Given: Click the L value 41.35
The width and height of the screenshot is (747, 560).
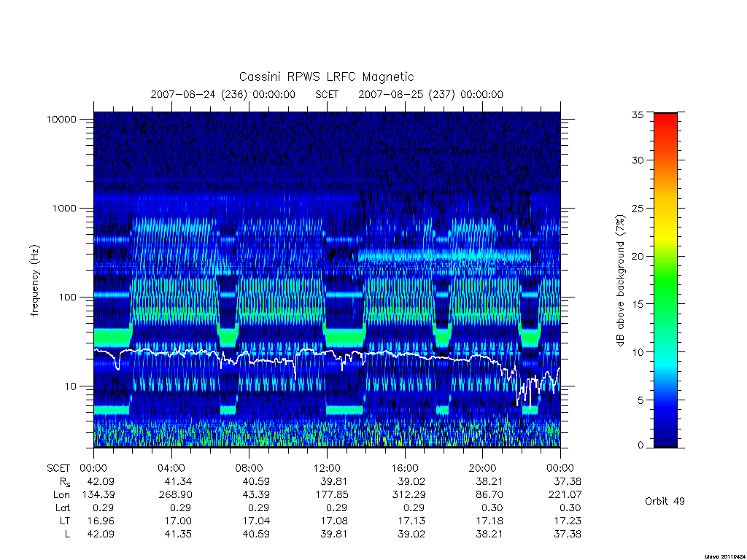Looking at the screenshot, I should [x=179, y=534].
